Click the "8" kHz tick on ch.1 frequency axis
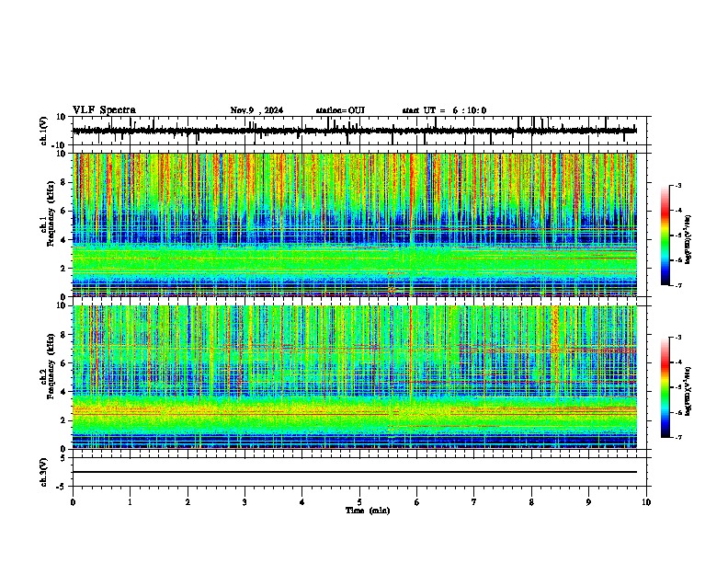 tap(64, 182)
